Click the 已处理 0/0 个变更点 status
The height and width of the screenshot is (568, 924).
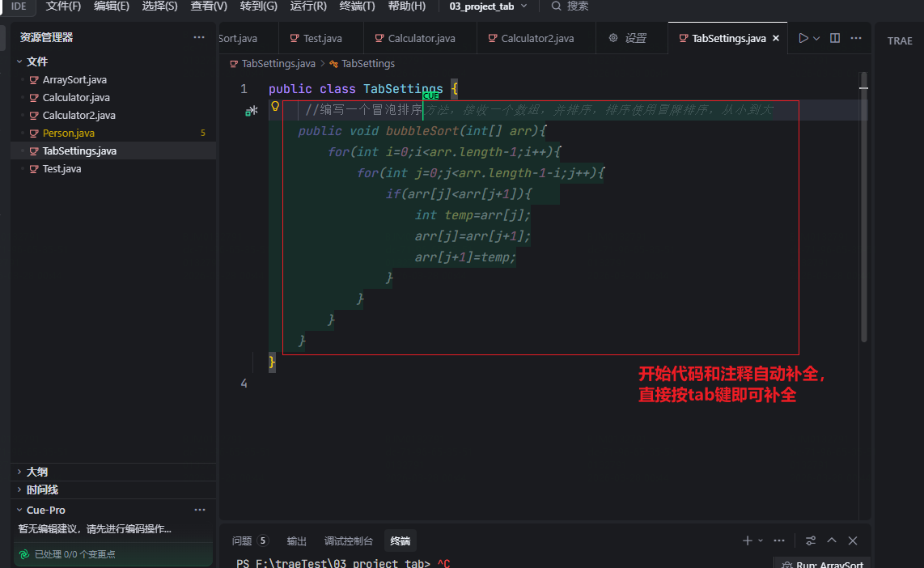[74, 554]
